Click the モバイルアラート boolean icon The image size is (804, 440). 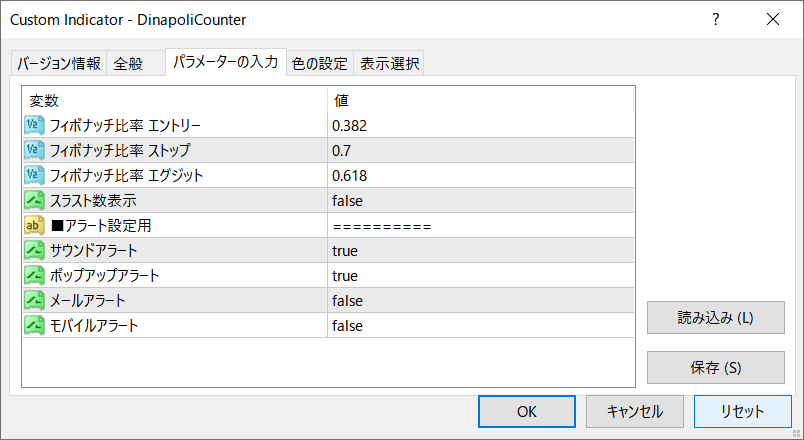pos(34,325)
